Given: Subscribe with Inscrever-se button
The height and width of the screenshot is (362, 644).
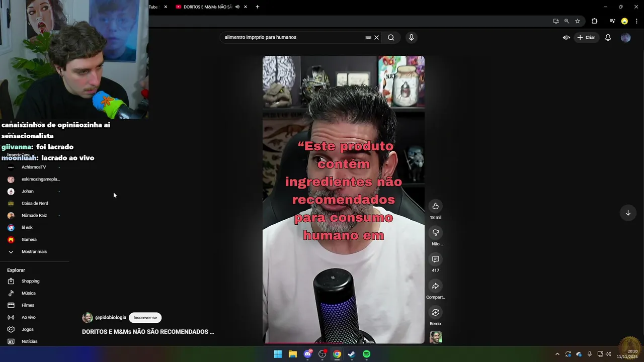Looking at the screenshot, I should tap(145, 318).
